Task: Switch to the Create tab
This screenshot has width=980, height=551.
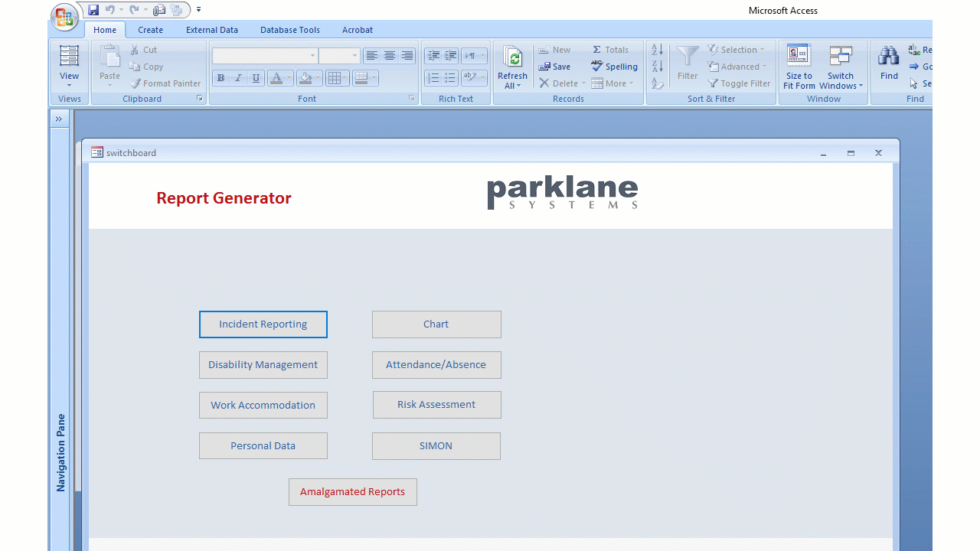Action: (x=150, y=30)
